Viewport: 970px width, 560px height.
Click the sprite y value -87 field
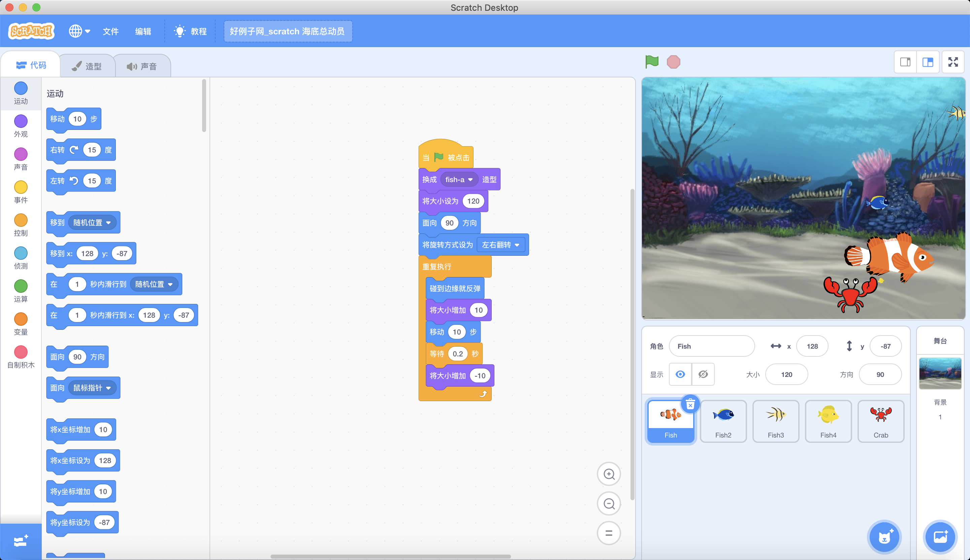point(886,346)
